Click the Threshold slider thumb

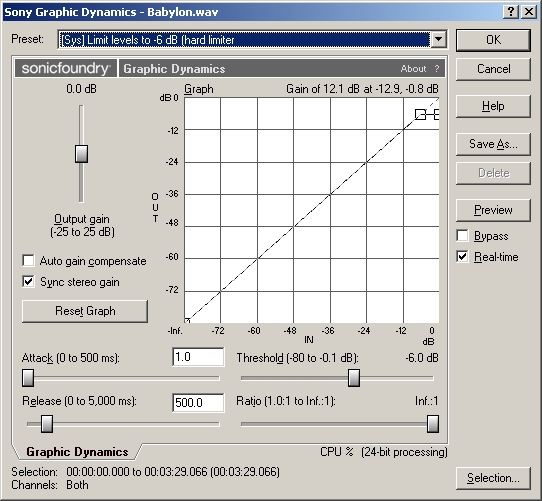pos(354,378)
